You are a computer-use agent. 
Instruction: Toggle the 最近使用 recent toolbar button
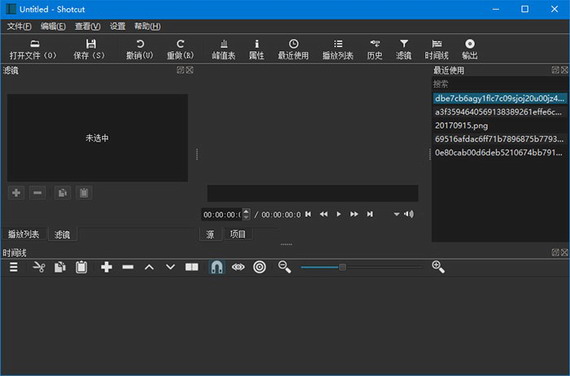coord(293,49)
